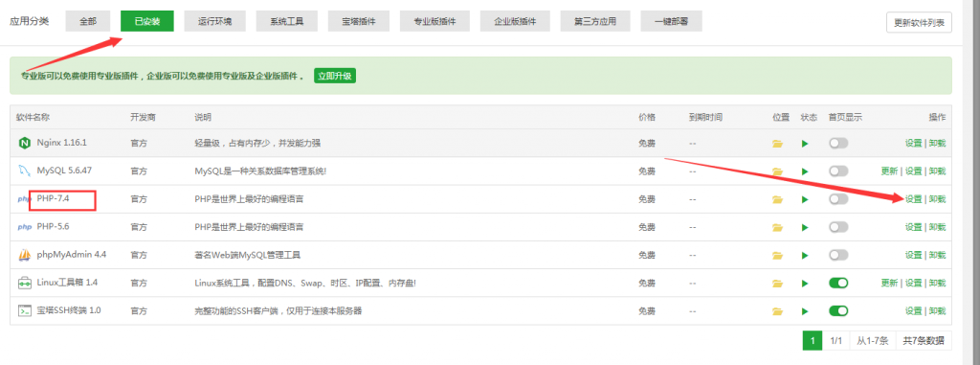The width and height of the screenshot is (980, 365).
Task: Click the Linux工具箱 toolbox logo icon
Action: point(24,283)
